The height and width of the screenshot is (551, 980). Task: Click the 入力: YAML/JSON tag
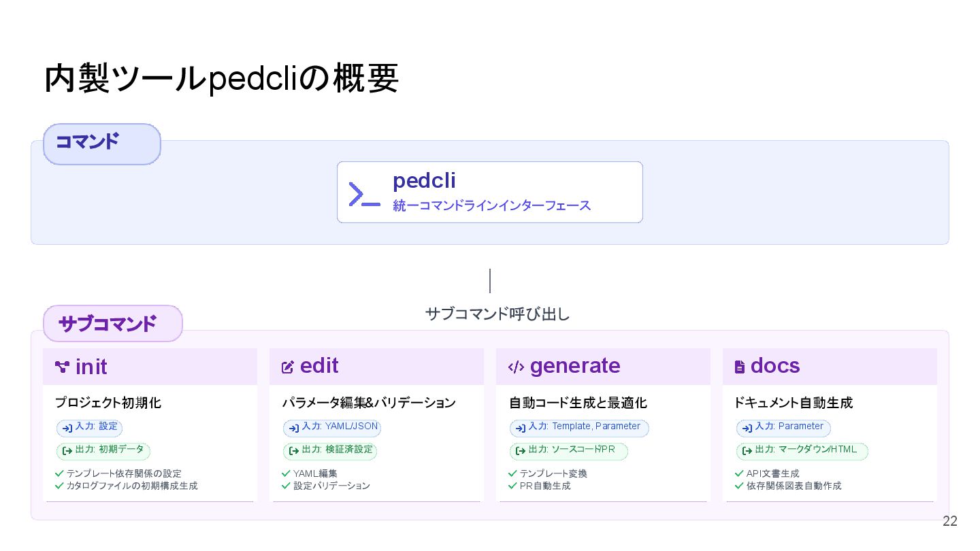click(x=332, y=427)
